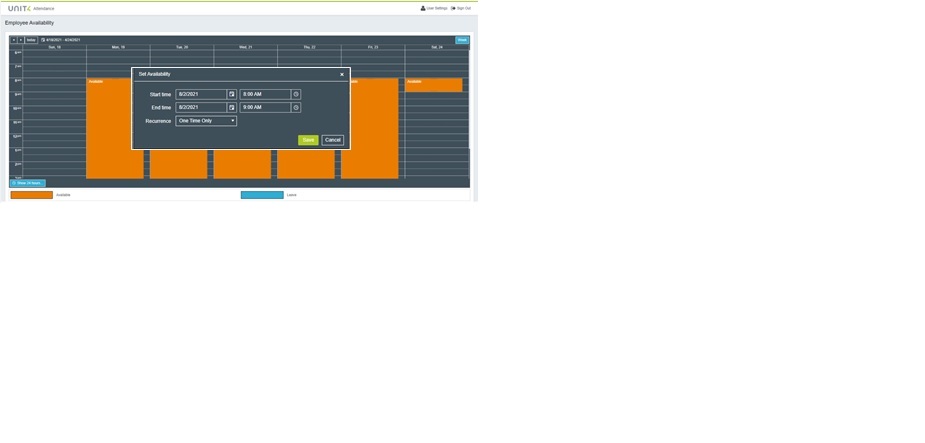Open the Start time clock picker
This screenshot has width=925, height=443.
(296, 94)
